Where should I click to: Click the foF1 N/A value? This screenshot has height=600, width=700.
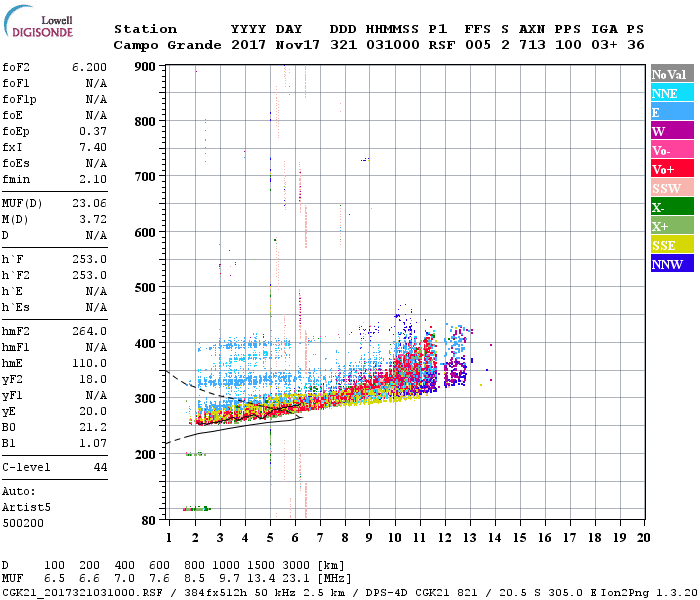tap(96, 83)
